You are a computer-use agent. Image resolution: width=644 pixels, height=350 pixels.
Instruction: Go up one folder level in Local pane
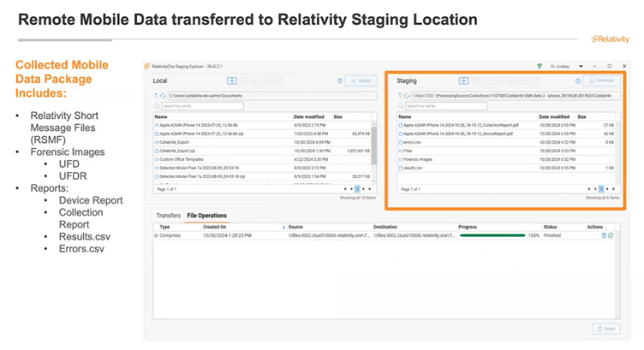click(156, 96)
